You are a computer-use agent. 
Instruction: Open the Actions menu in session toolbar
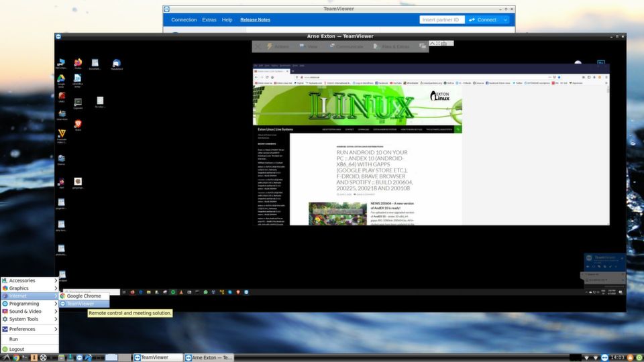pyautogui.click(x=278, y=46)
